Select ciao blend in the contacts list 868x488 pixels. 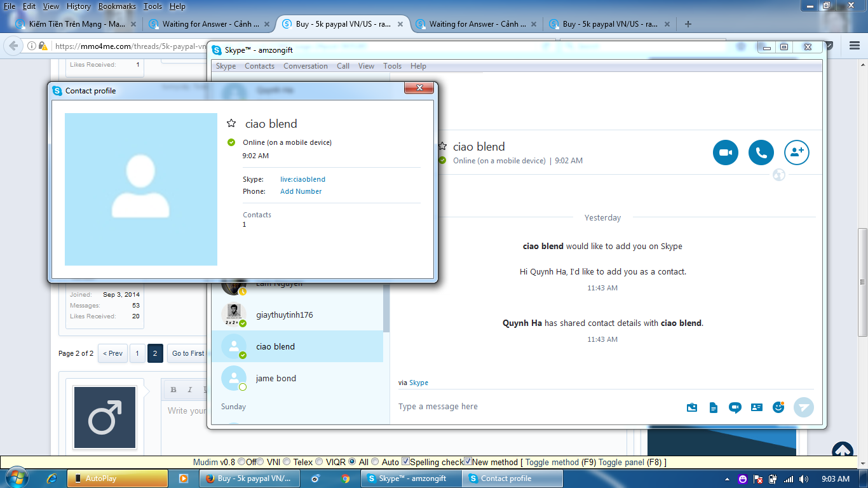(297, 346)
